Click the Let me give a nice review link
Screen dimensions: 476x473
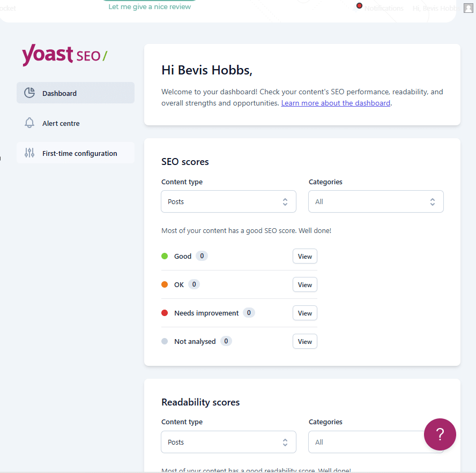click(150, 6)
